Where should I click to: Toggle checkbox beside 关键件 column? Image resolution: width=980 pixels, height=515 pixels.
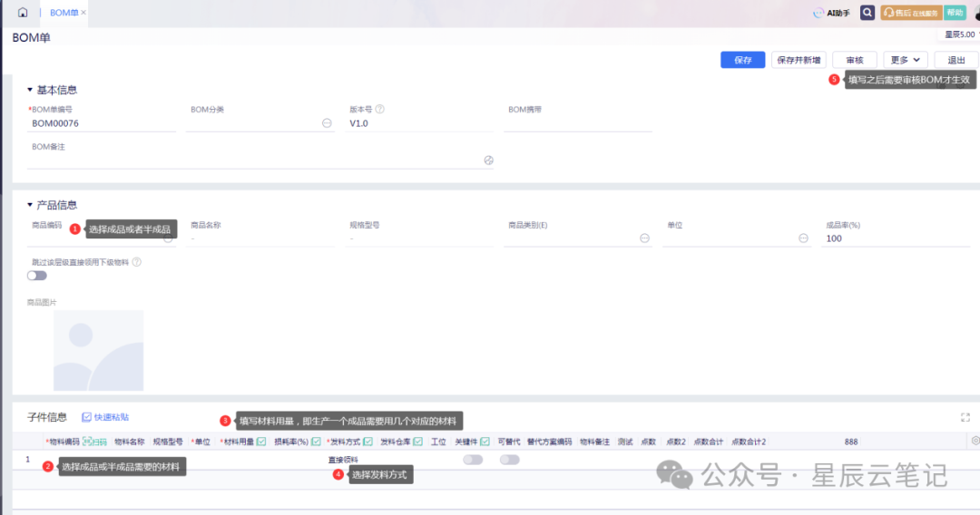pyautogui.click(x=485, y=442)
